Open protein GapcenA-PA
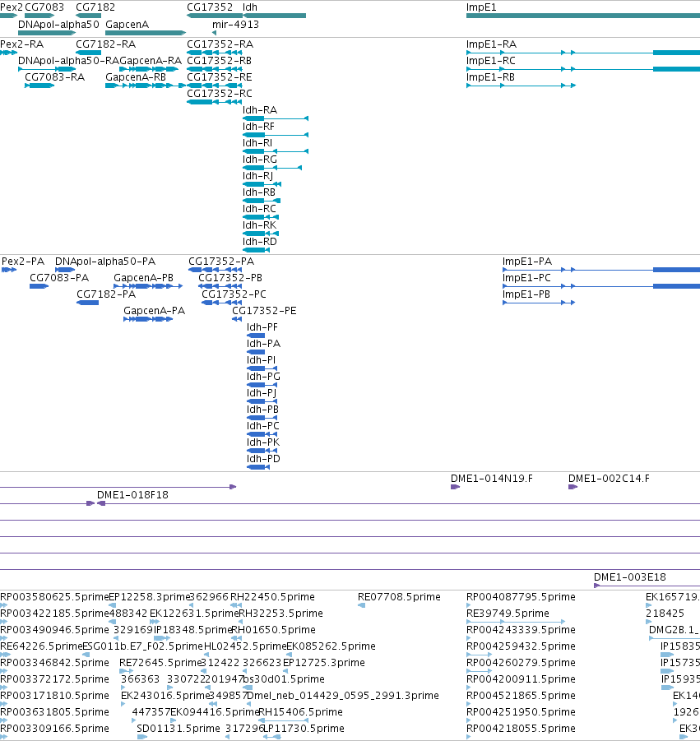Screen dimensions: 700x741 (x=154, y=311)
